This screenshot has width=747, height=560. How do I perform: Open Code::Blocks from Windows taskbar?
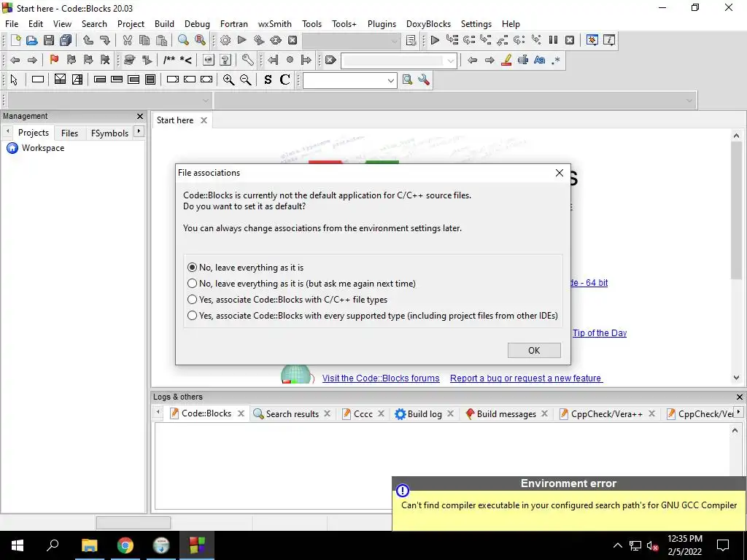(197, 545)
